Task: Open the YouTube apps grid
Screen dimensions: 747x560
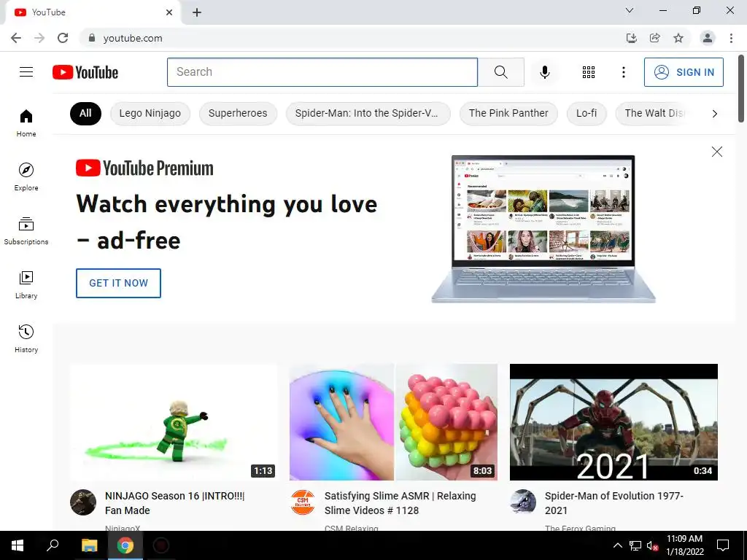Action: [x=589, y=72]
